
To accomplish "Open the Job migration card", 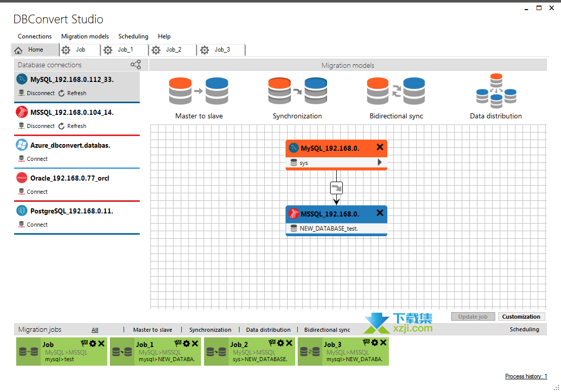I will [62, 352].
